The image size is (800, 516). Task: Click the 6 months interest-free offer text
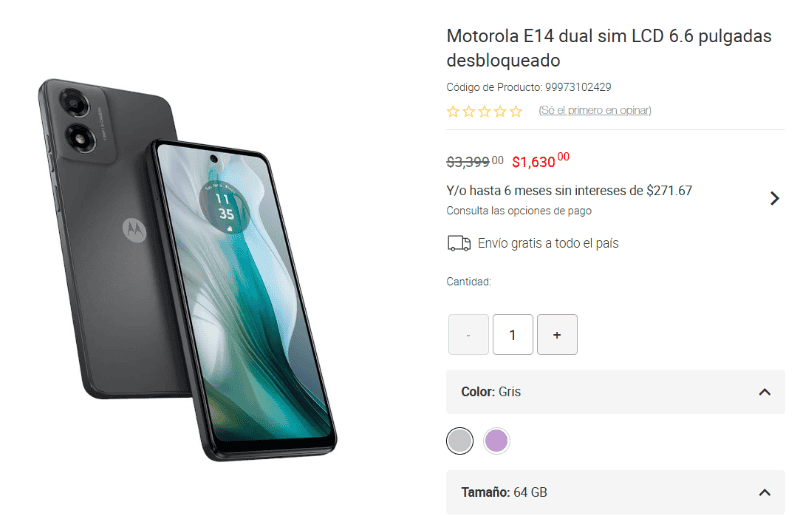click(569, 190)
